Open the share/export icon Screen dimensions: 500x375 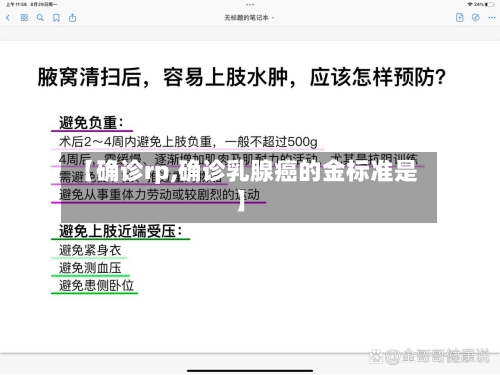pos(72,18)
